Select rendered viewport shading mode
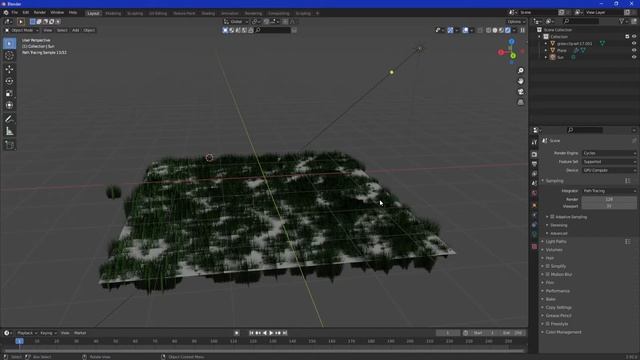The image size is (640, 360). [x=508, y=30]
